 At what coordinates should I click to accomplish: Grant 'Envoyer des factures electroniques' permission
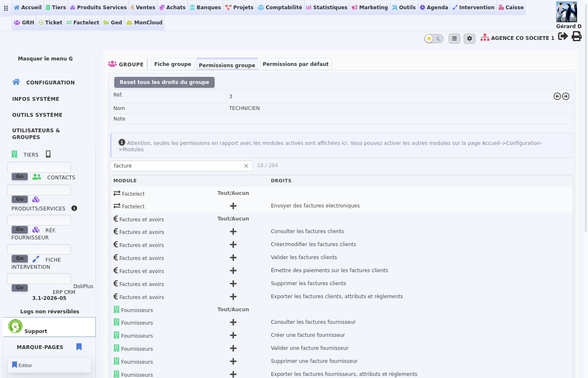233,206
